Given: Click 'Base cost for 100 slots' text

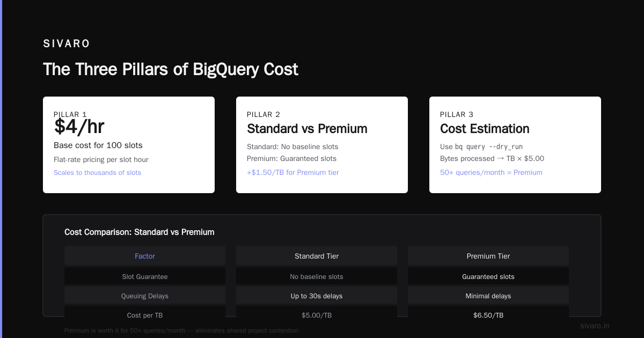Looking at the screenshot, I should coord(98,145).
